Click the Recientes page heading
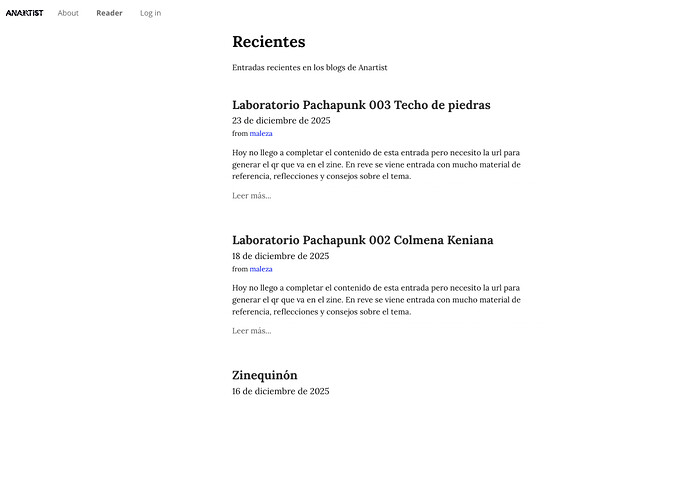The image size is (690, 498). click(269, 42)
